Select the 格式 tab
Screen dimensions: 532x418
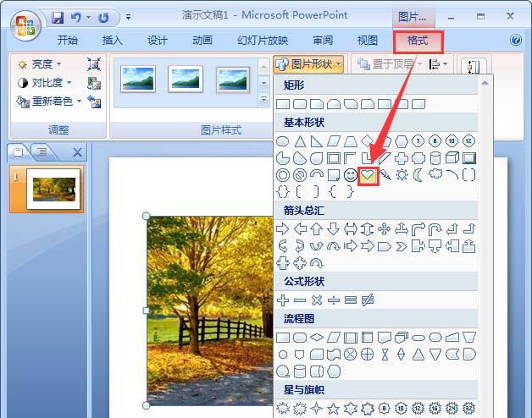[x=418, y=41]
